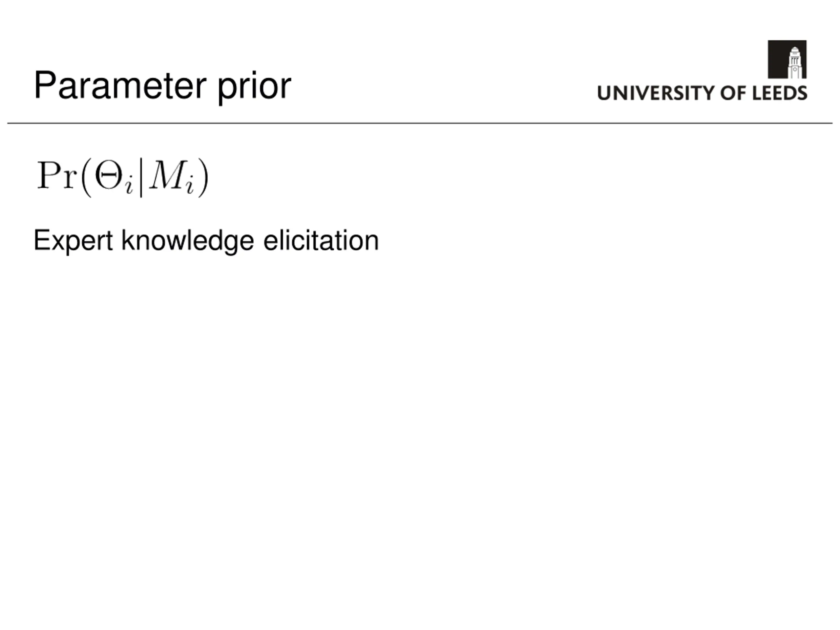Click the word "Expert" in the body text
Viewport: 840px width, 630px height.
click(x=73, y=241)
